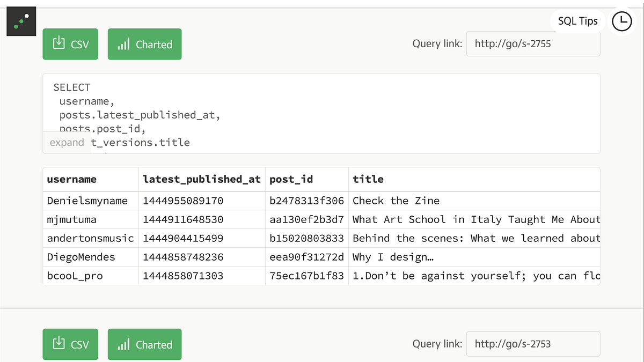Open SQL Tips
Viewport: 644px width, 362px height.
coord(577,21)
